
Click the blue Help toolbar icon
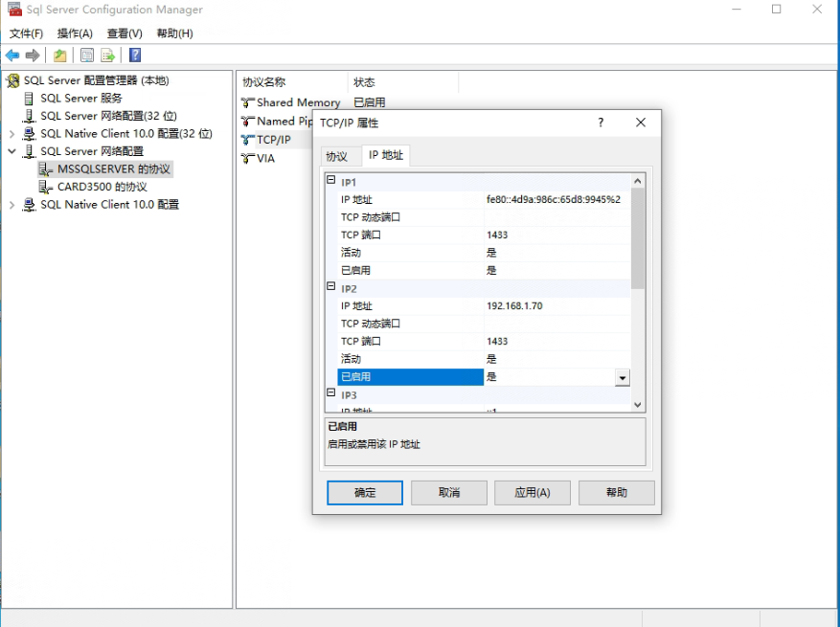[x=135, y=56]
